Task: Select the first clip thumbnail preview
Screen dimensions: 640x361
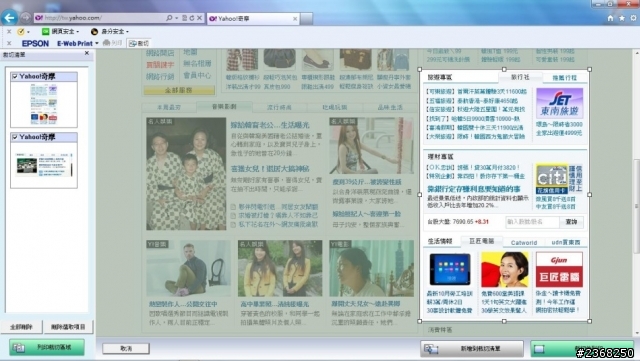Action: 44,104
